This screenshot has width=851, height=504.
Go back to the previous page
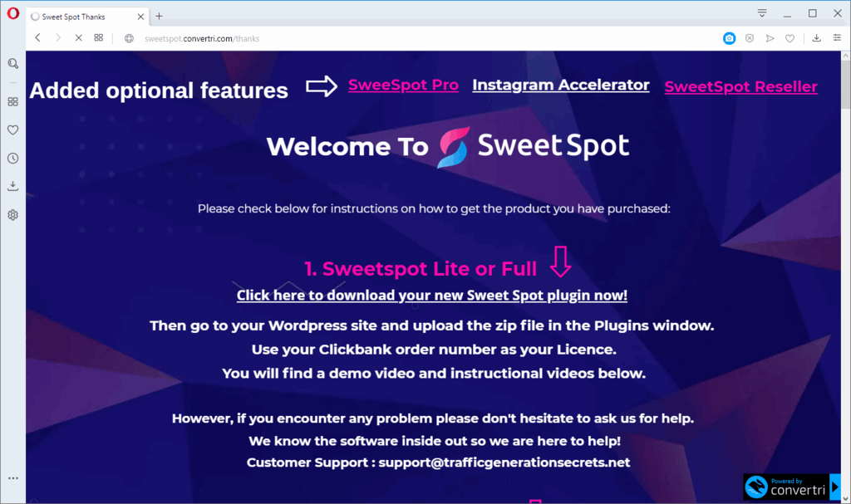pos(37,38)
